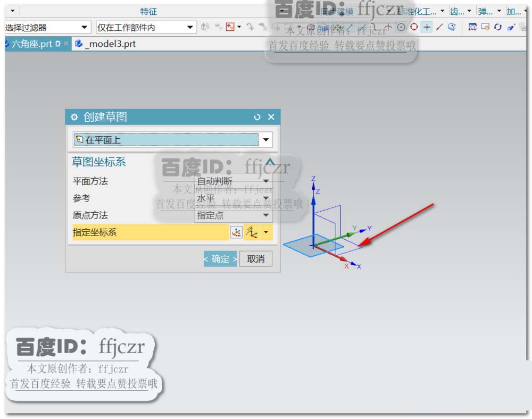Switch to the 六角座.prt tab

31,44
